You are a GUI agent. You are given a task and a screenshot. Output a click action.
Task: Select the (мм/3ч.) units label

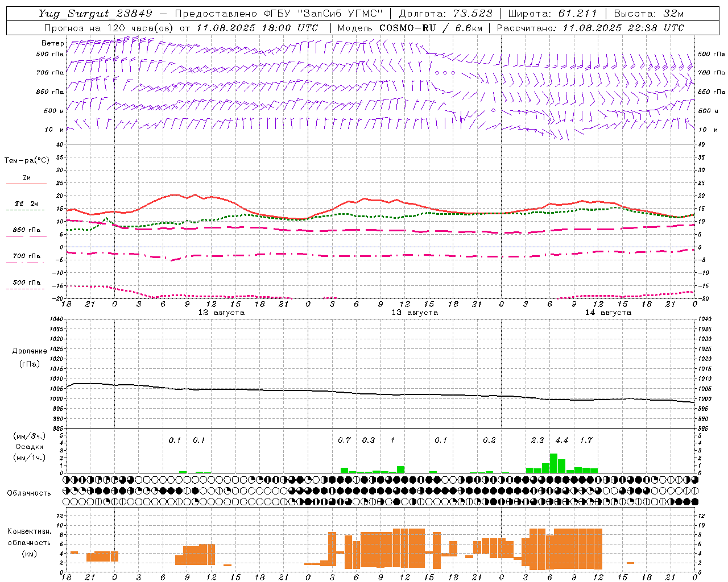pos(30,436)
